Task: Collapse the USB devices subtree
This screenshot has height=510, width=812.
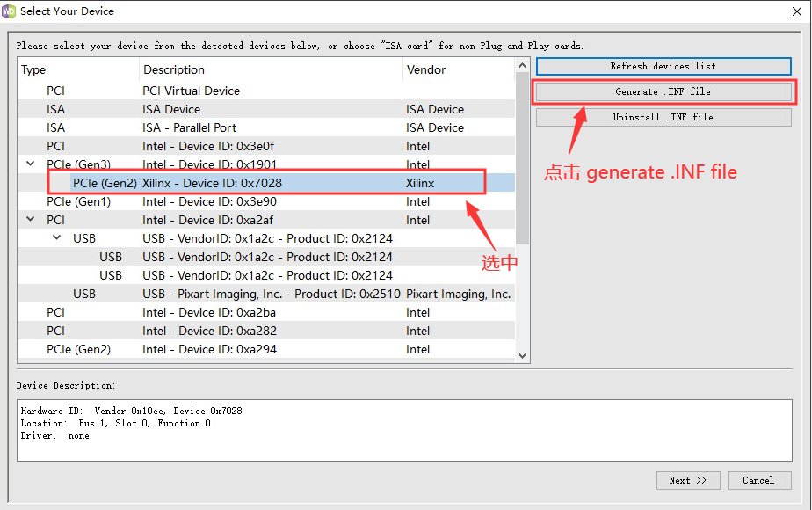Action: point(55,237)
